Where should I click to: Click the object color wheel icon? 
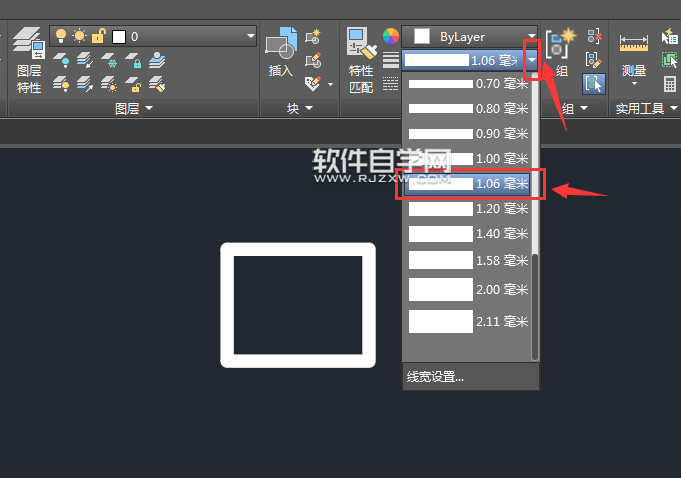point(391,36)
